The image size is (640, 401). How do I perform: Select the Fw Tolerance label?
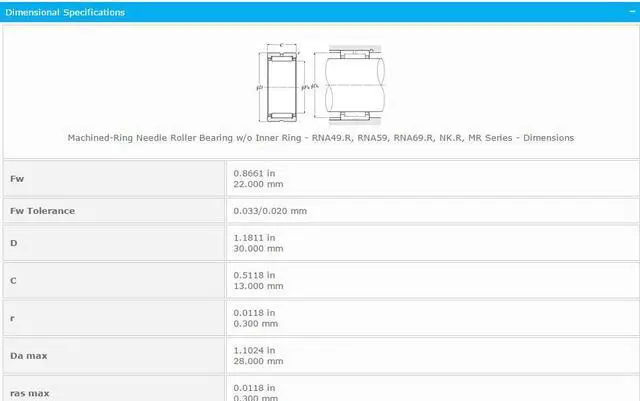tap(42, 211)
